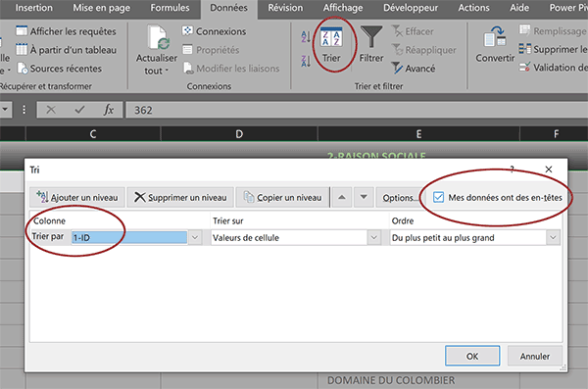Open Sources récentes
This screenshot has height=389, width=588.
pos(59,69)
